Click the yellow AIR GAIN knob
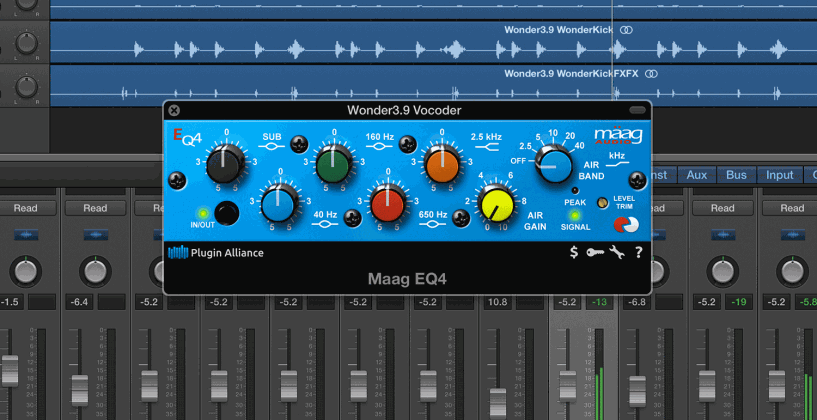The height and width of the screenshot is (420, 817). coord(496,204)
